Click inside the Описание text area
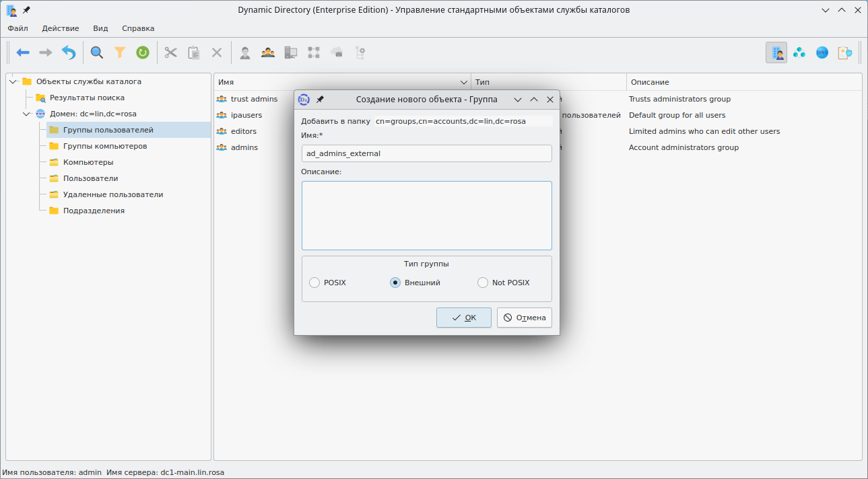The width and height of the screenshot is (868, 479). point(426,215)
